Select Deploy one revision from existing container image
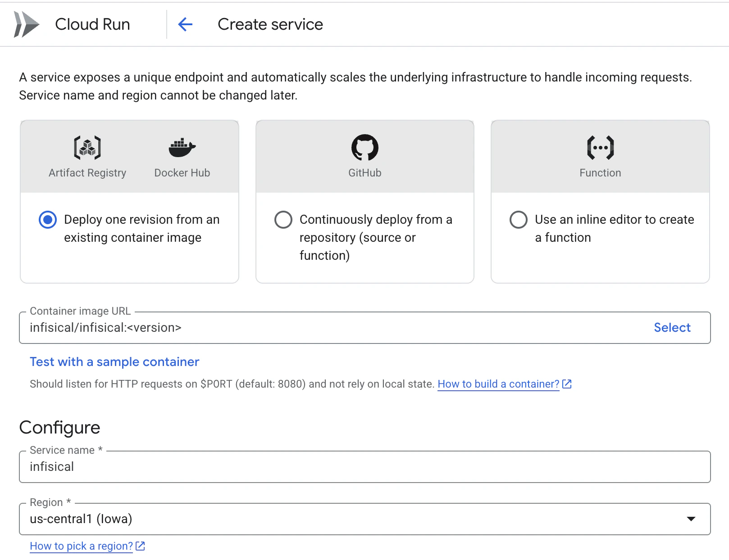The height and width of the screenshot is (560, 729). pyautogui.click(x=48, y=220)
